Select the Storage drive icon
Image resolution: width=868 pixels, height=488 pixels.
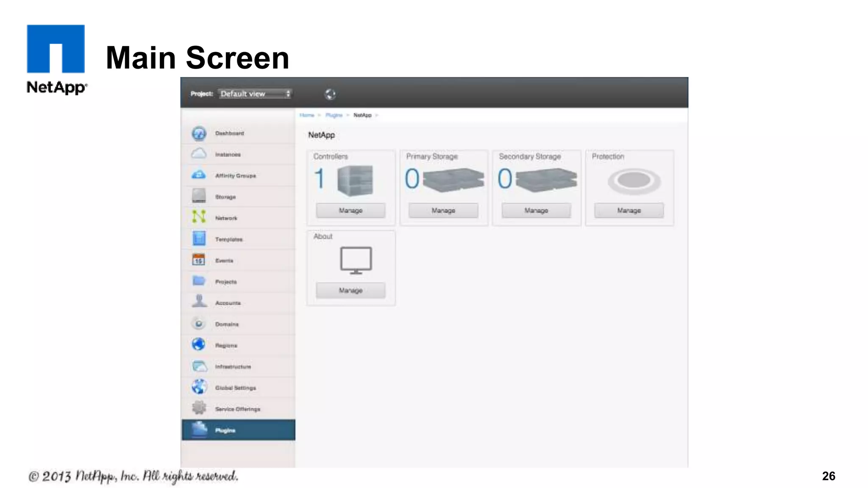199,196
